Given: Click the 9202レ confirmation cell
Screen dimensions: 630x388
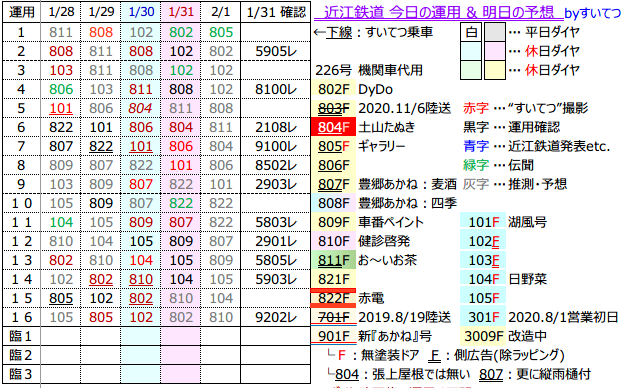Looking at the screenshot, I should pyautogui.click(x=276, y=317).
